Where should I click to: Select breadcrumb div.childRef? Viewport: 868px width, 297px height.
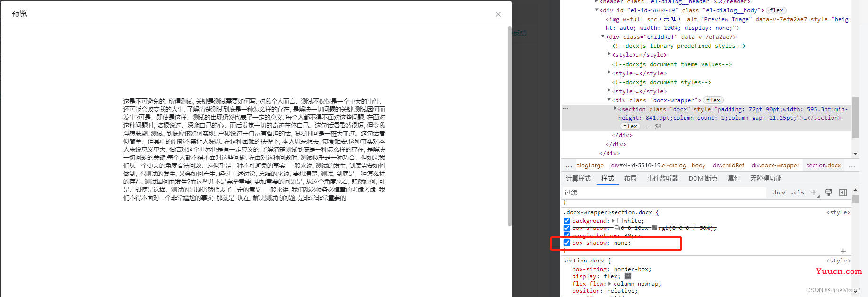click(x=729, y=166)
